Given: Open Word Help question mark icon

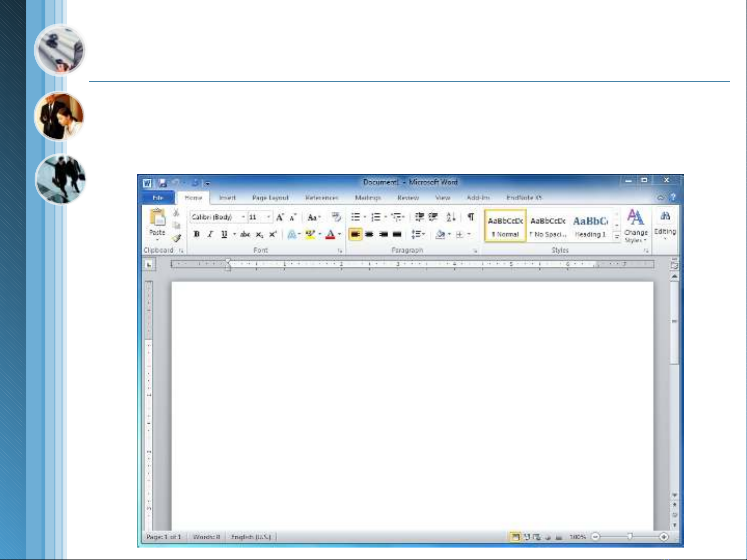Looking at the screenshot, I should pyautogui.click(x=673, y=197).
